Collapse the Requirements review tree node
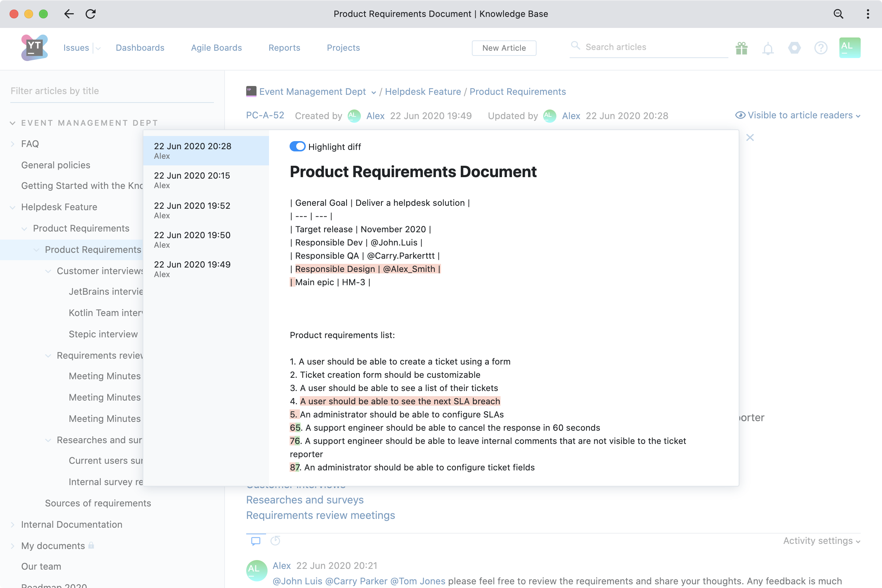The image size is (882, 588). point(48,355)
